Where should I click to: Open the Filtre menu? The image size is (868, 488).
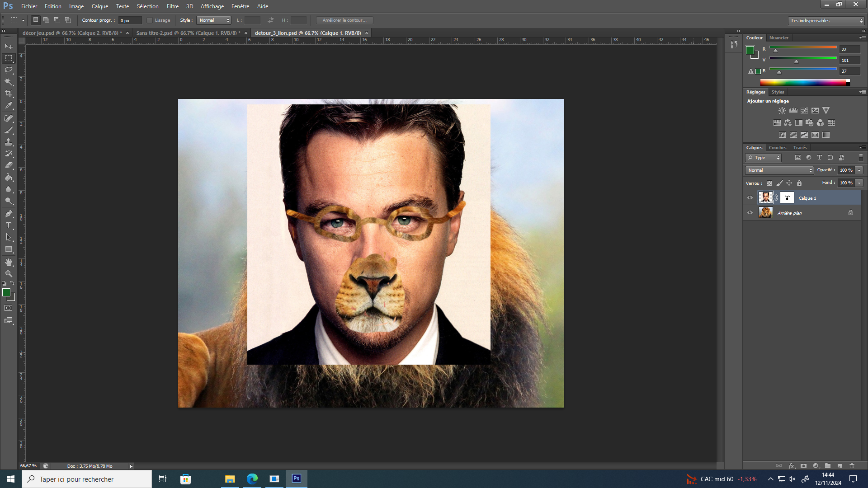173,6
